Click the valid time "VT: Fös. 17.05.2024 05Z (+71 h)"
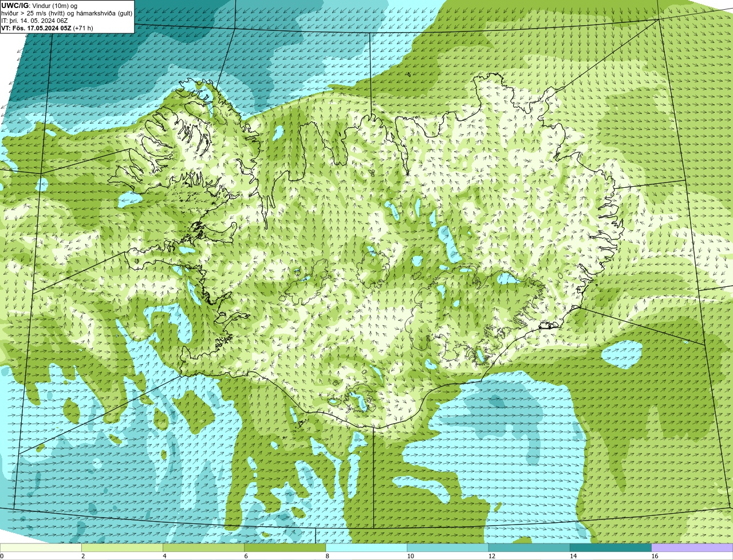This screenshot has height=560, width=733. (47, 28)
